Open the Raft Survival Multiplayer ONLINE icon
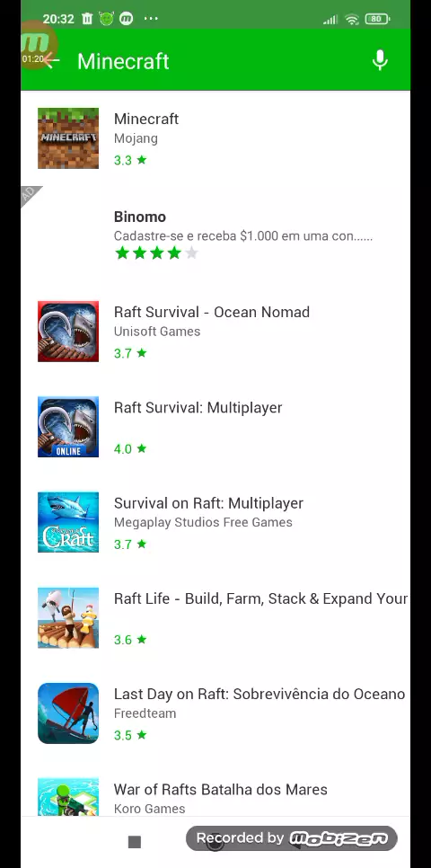The width and height of the screenshot is (431, 868). click(x=68, y=427)
